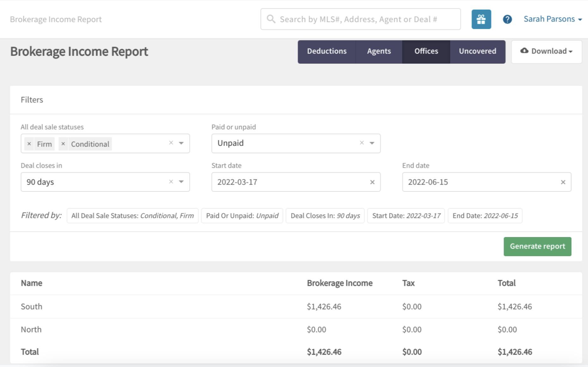Viewport: 588px width, 367px height.
Task: Switch to the Uncovered tab
Action: pyautogui.click(x=477, y=51)
